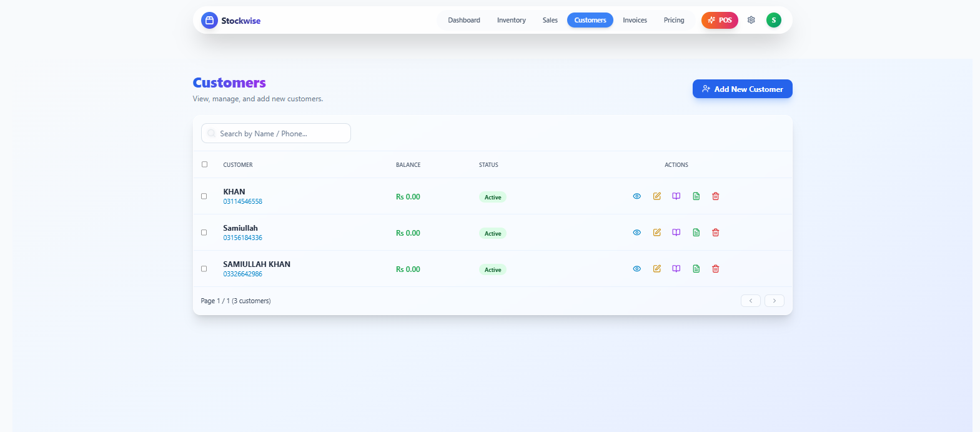Toggle the select-all checkbox in the table header
Screen dimensions: 980x432
[x=204, y=164]
